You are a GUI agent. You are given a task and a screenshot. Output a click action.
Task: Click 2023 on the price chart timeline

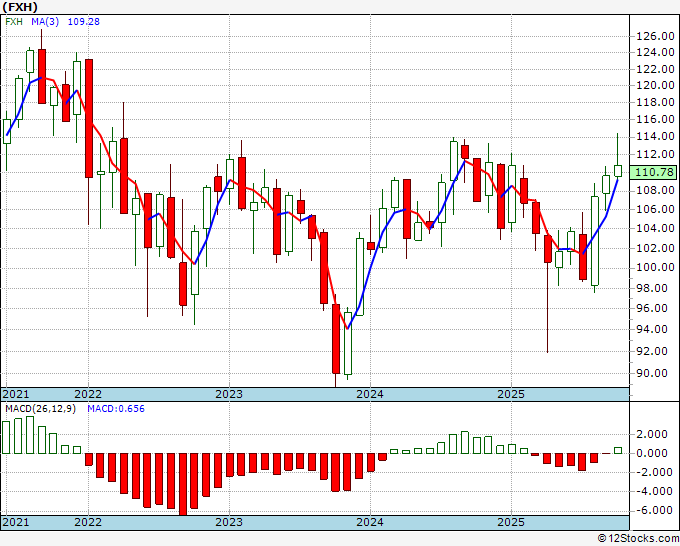(x=229, y=394)
